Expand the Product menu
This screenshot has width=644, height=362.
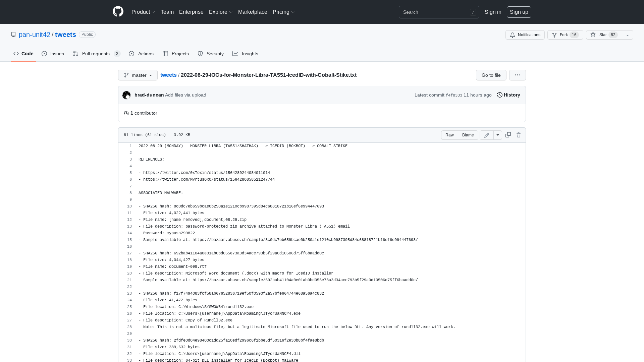click(x=143, y=12)
